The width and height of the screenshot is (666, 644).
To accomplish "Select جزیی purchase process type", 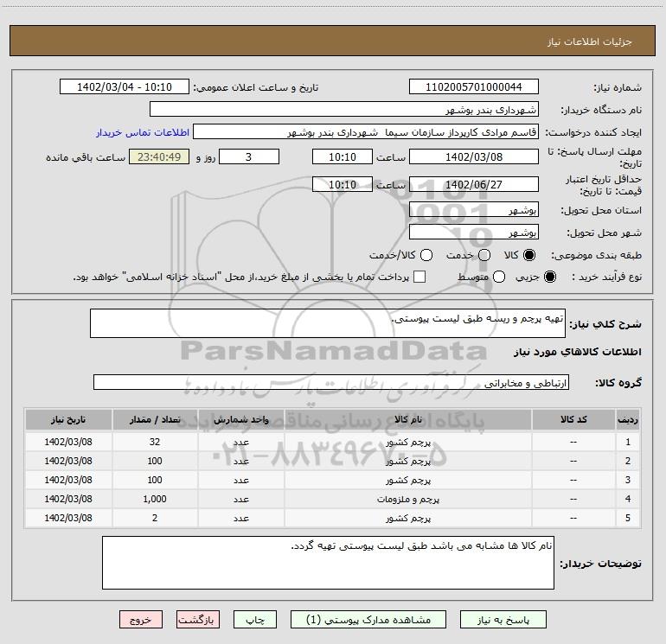I will [552, 277].
